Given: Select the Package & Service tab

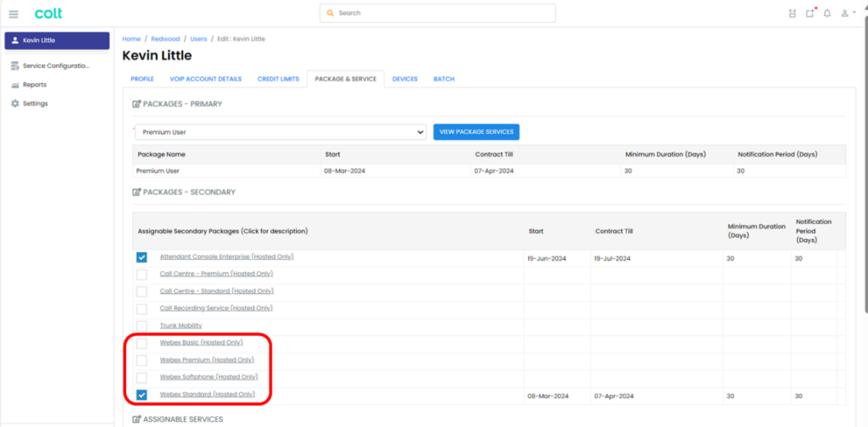Looking at the screenshot, I should 346,79.
